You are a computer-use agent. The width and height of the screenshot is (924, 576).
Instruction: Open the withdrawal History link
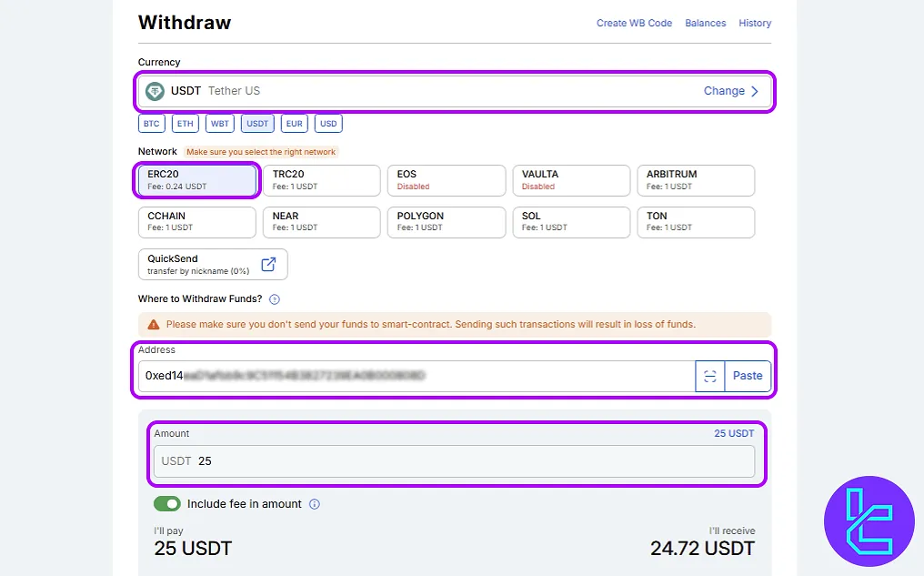point(755,23)
